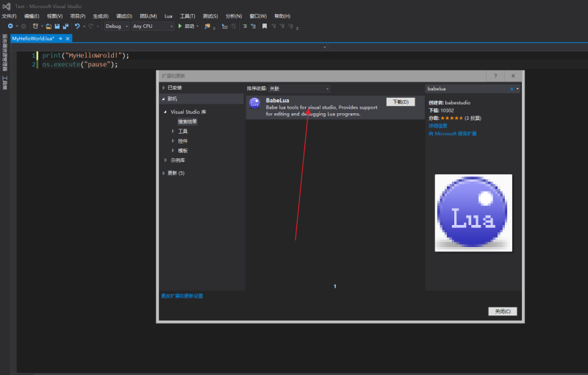Pin the MyHelloWorld.lua tab
Image resolution: width=588 pixels, height=375 pixels.
click(60, 38)
